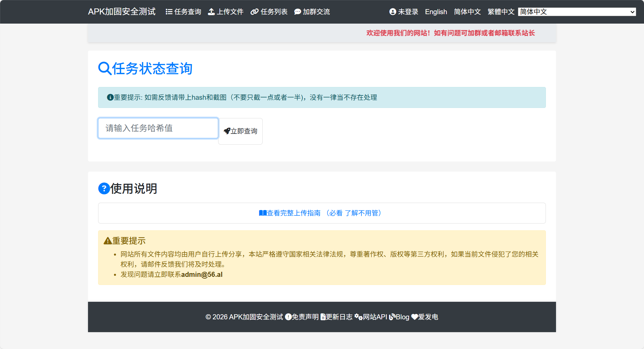
Task: Click the gears icon beside 网站API
Action: click(358, 317)
